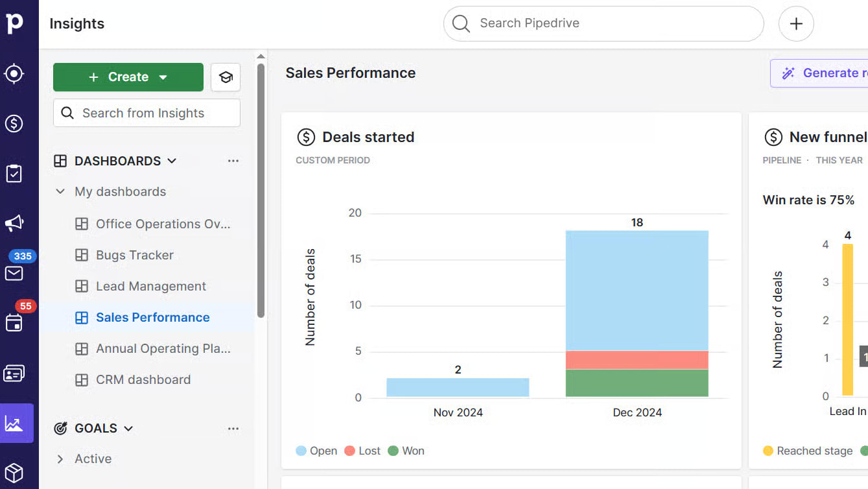Open the Lead Management dashboard

coord(151,286)
